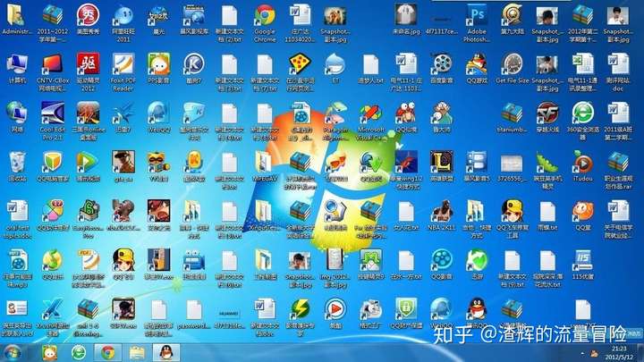The image size is (644, 362).
Task: Select the 雨蝶.txt file
Action: [x=547, y=212]
